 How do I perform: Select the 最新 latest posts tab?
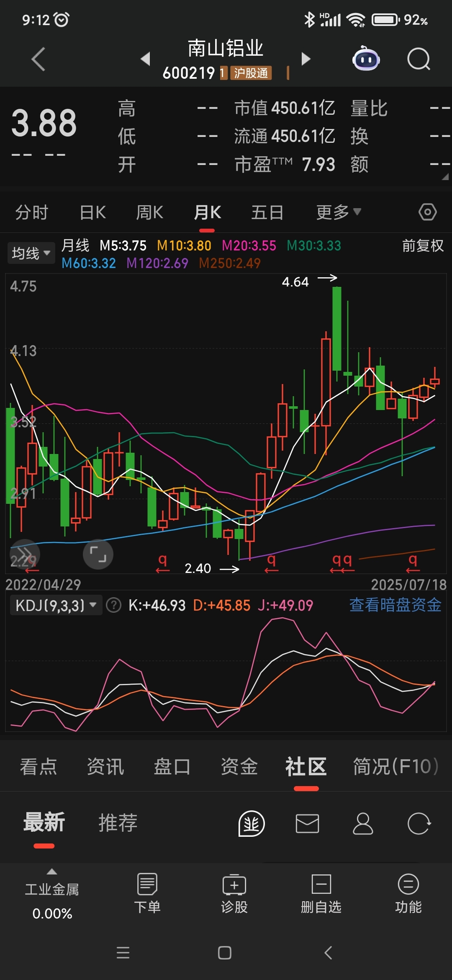point(44,822)
